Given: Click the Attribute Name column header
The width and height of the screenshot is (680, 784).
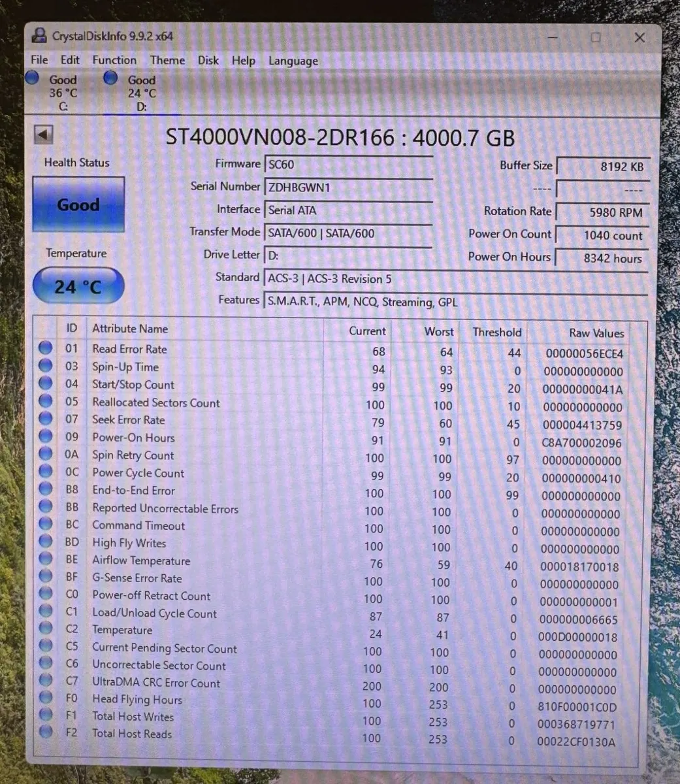Looking at the screenshot, I should point(130,329).
